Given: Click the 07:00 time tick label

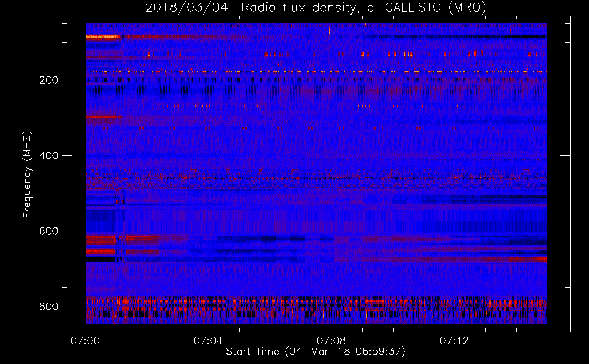Looking at the screenshot, I should coord(85,341).
